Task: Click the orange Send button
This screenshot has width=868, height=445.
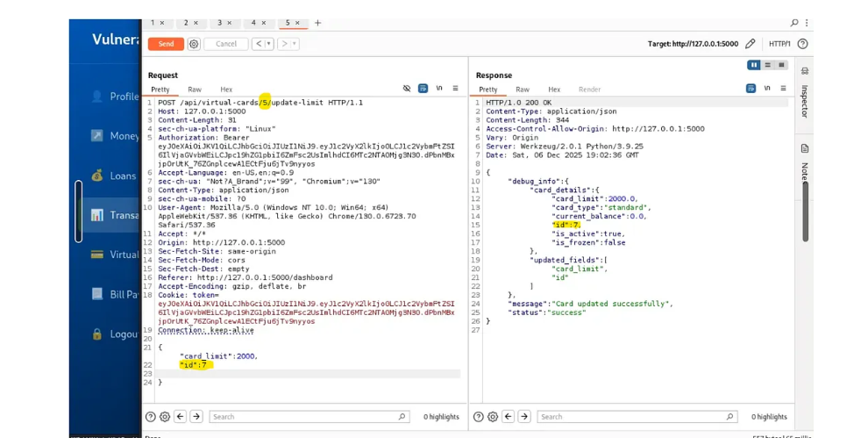Action: tap(166, 44)
